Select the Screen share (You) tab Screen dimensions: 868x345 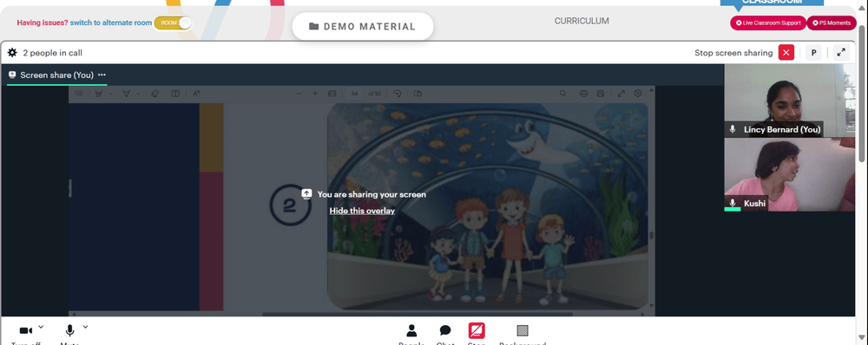[56, 75]
